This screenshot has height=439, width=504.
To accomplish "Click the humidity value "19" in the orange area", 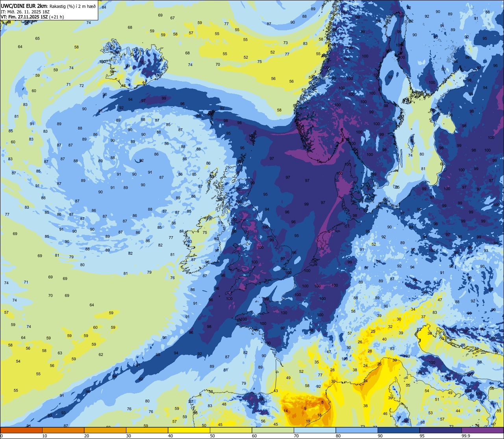I will tap(308, 421).
